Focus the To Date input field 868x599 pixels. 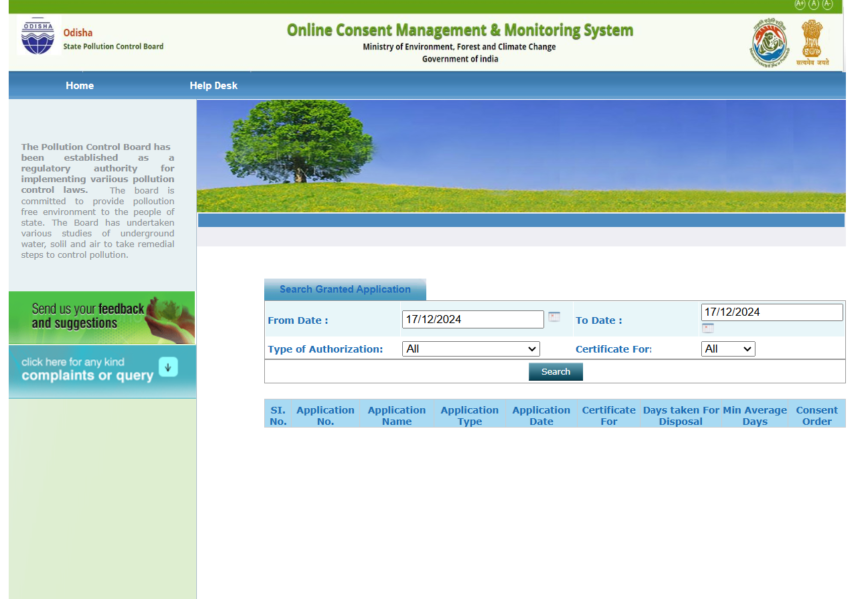pyautogui.click(x=771, y=312)
